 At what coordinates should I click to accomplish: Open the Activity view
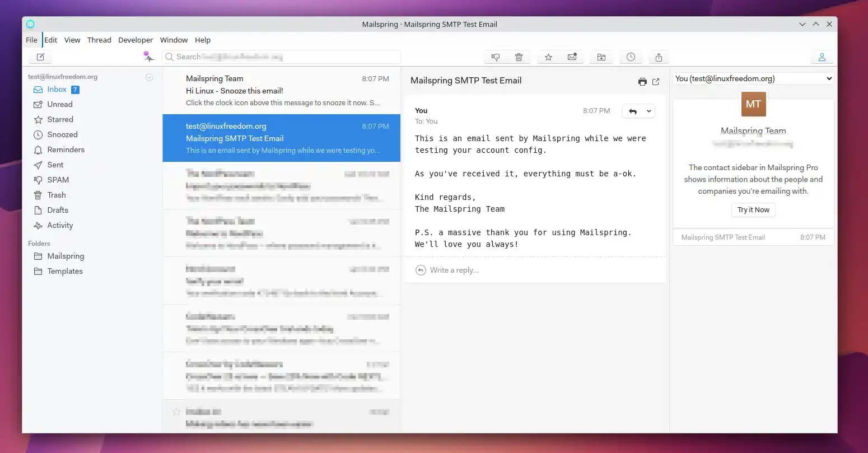pos(60,226)
